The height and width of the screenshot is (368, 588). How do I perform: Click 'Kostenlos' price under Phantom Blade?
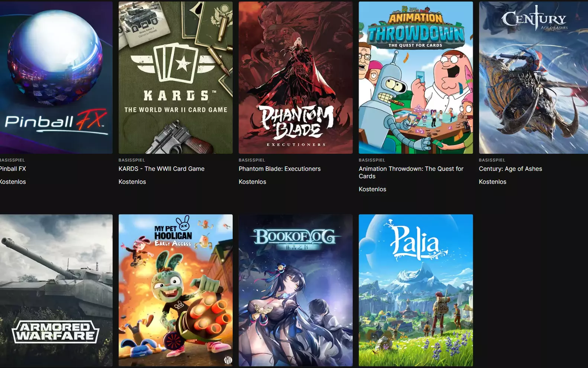click(252, 182)
